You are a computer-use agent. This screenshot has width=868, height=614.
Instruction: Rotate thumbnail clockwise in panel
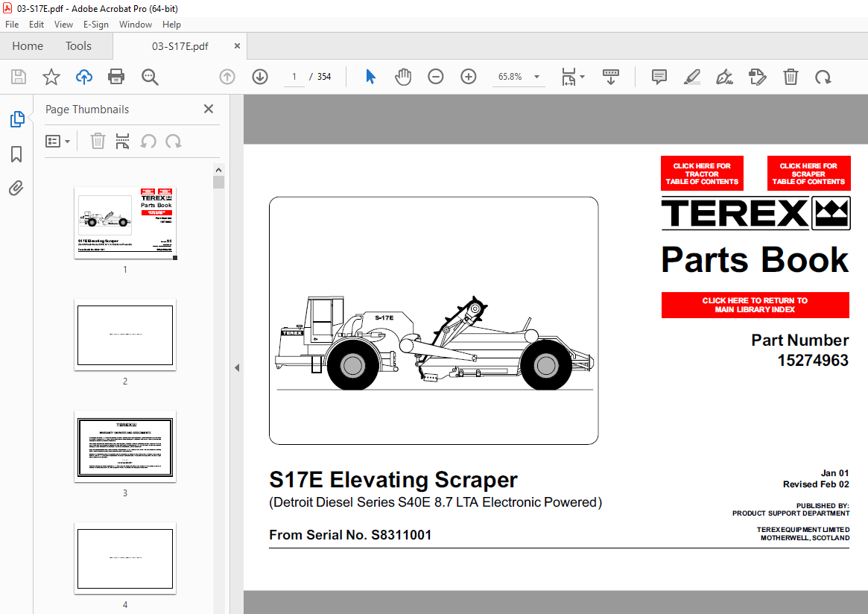tap(174, 141)
